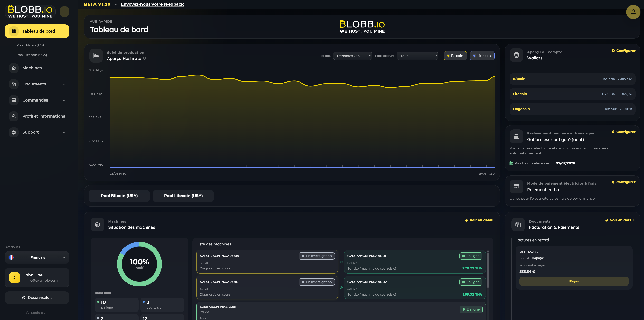Click the Déconnexion button
The width and height of the screenshot is (644, 320).
click(x=37, y=297)
